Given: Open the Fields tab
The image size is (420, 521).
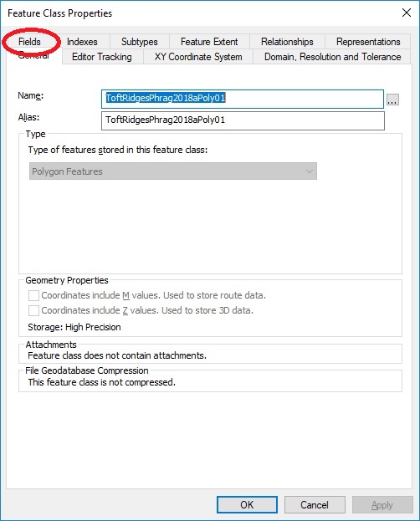Looking at the screenshot, I should [29, 42].
